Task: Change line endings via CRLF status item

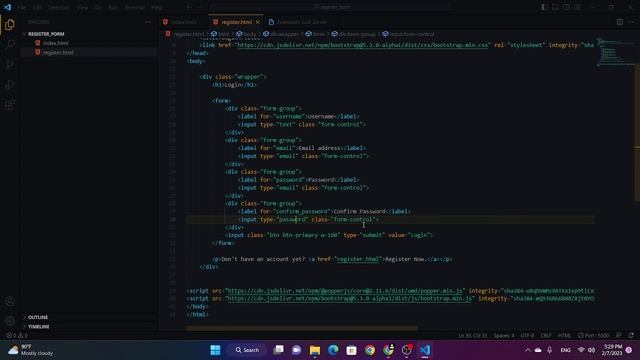Action: (x=546, y=336)
